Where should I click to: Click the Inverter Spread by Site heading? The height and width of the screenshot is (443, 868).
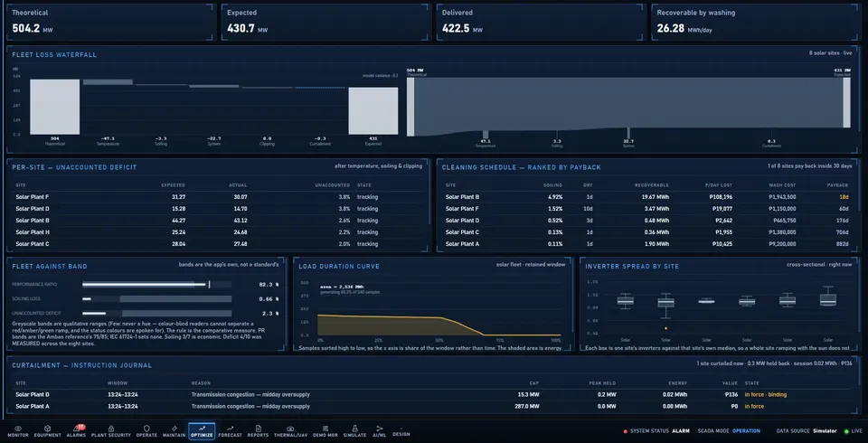coord(632,267)
